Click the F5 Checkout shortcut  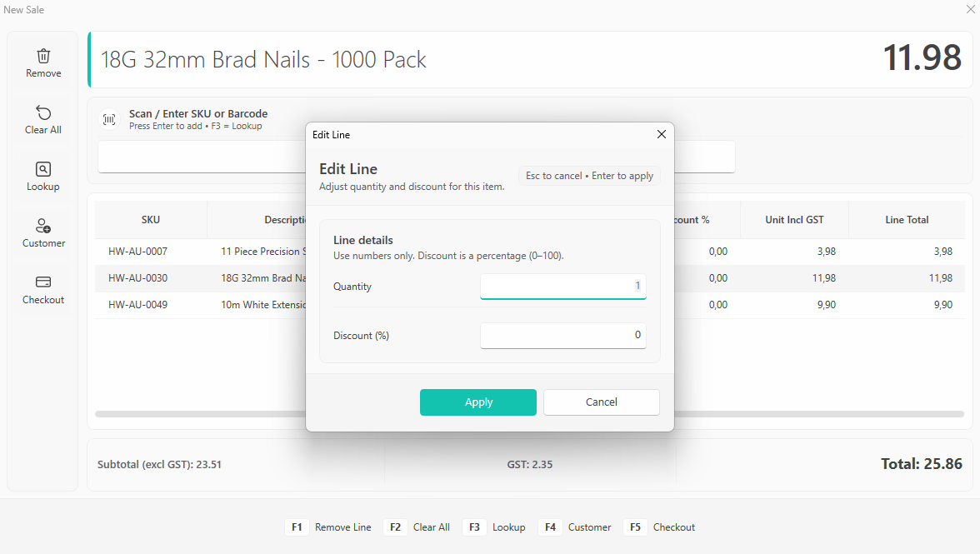tap(660, 527)
